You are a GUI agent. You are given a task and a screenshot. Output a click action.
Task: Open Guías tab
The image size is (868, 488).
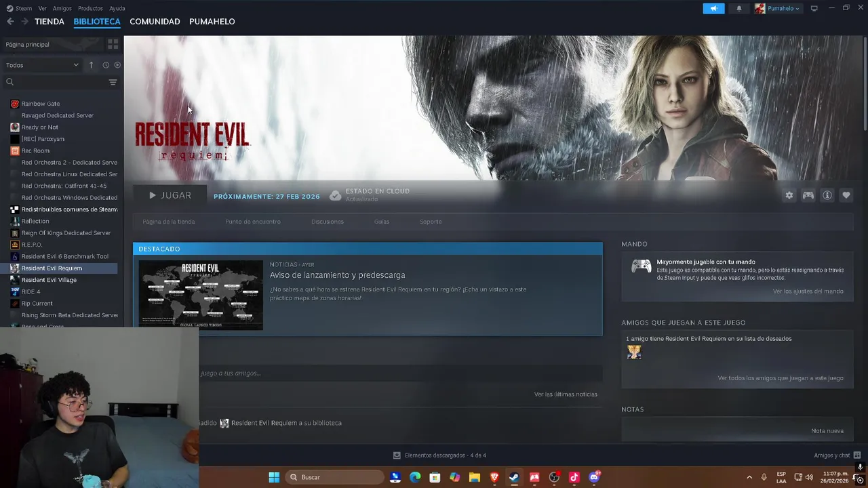pyautogui.click(x=382, y=222)
